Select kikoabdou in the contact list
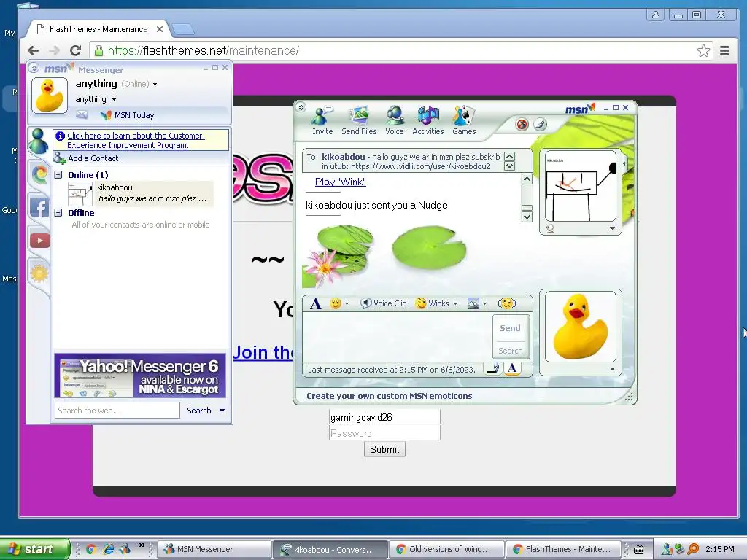This screenshot has width=747, height=560. [142, 192]
